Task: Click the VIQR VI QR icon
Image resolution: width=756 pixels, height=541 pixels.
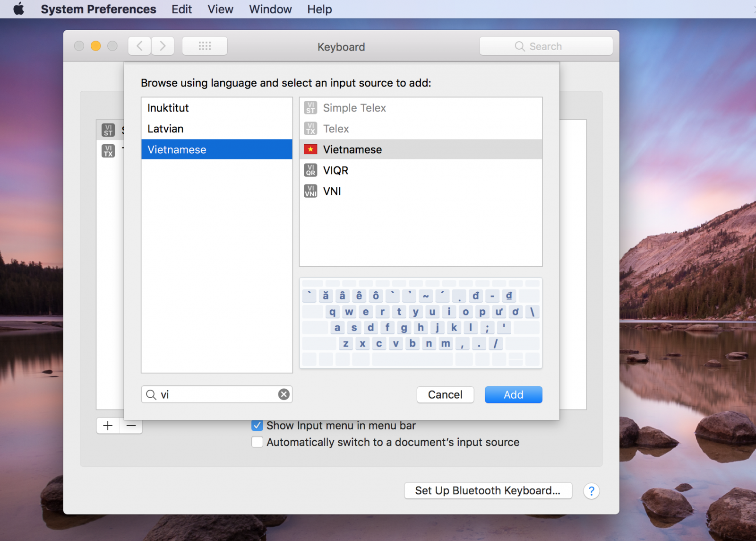Action: click(x=310, y=170)
